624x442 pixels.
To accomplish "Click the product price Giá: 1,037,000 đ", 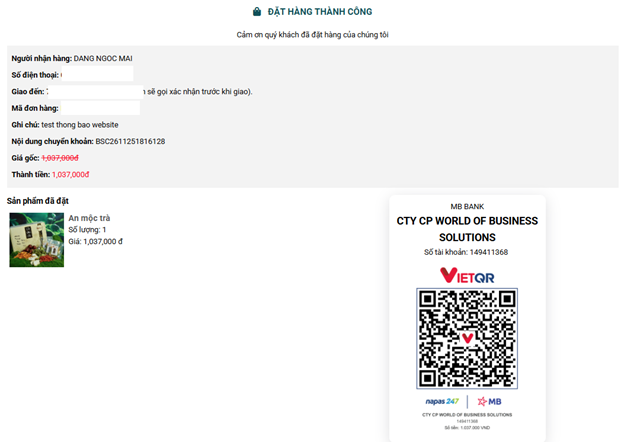I will [x=96, y=241].
